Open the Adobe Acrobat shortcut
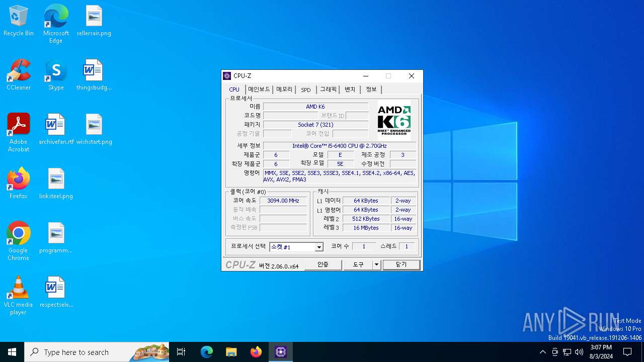This screenshot has height=362, width=644. [x=18, y=133]
